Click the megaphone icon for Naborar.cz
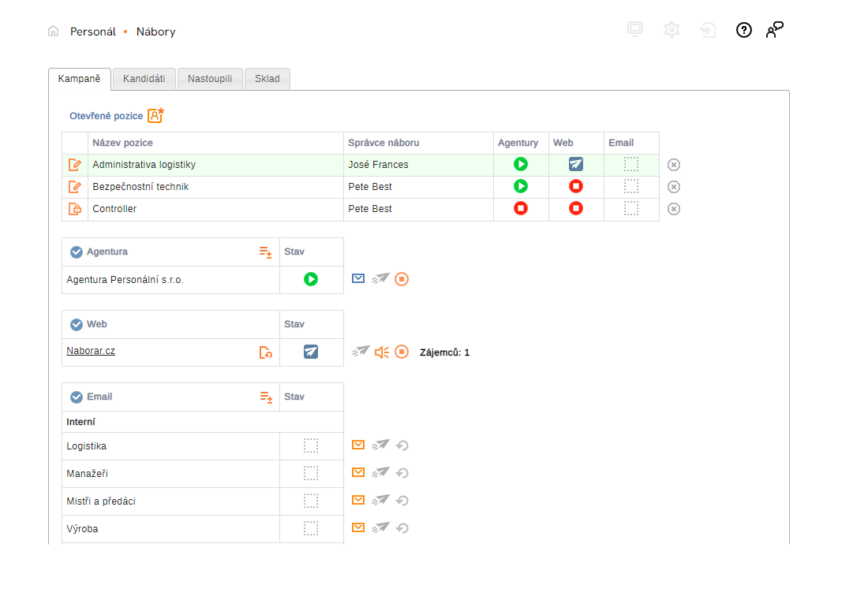Screen dimensions: 868x615 tap(382, 352)
